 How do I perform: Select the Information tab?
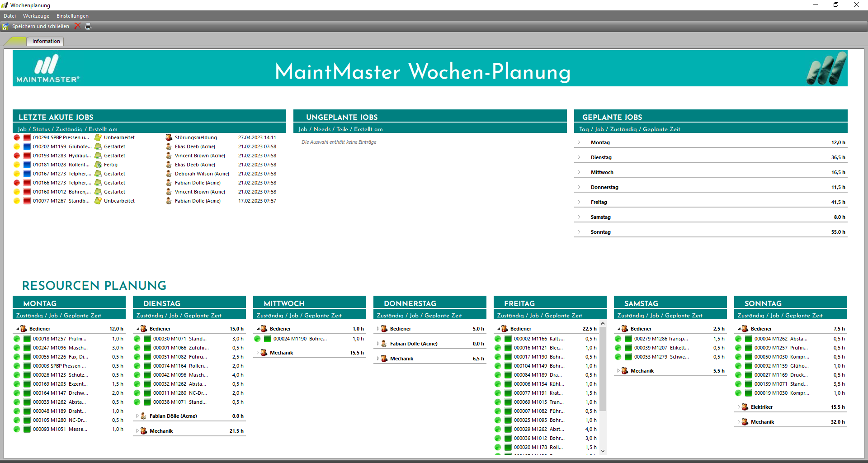coord(46,41)
